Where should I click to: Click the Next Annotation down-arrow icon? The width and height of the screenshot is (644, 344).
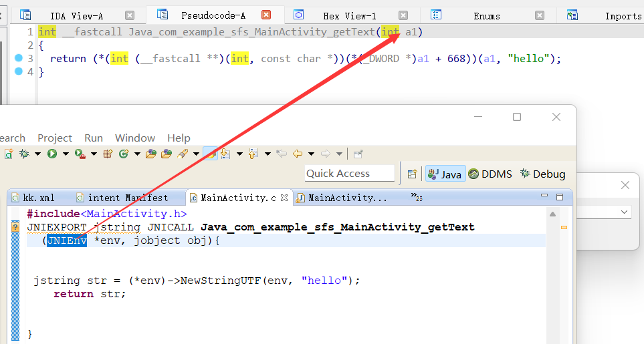[225, 154]
